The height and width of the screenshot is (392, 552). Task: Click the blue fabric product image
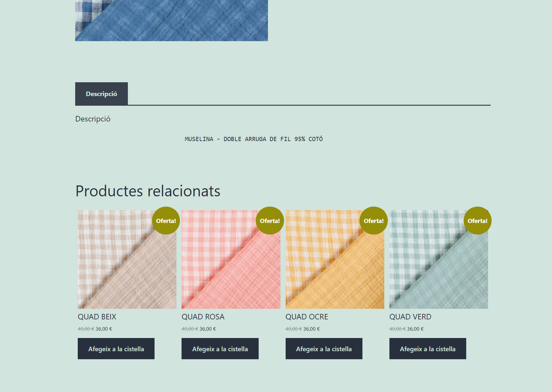point(171,20)
